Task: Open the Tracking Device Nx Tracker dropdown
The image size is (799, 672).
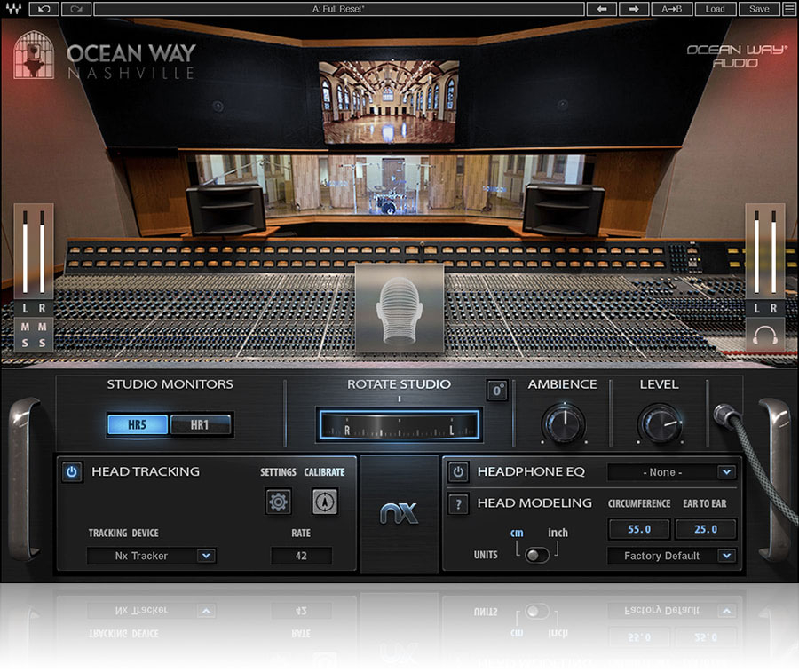Action: (152, 556)
